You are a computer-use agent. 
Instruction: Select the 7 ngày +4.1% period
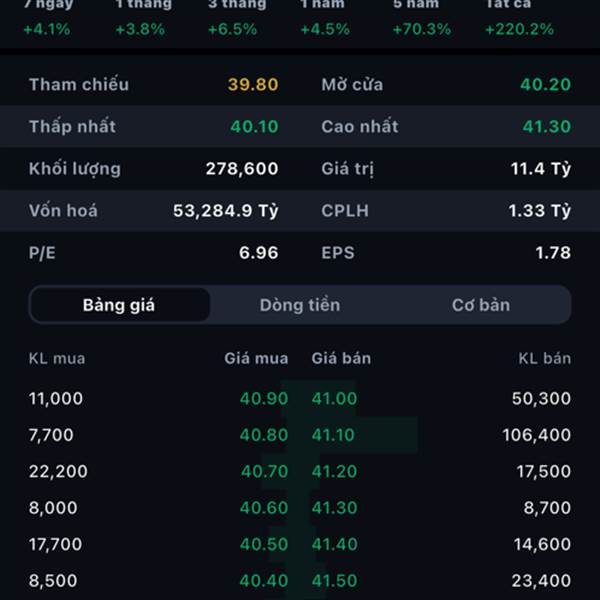[x=47, y=18]
